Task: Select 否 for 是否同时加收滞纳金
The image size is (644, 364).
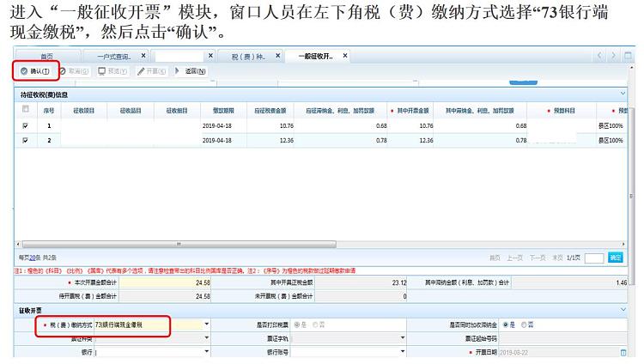Action: coord(524,325)
